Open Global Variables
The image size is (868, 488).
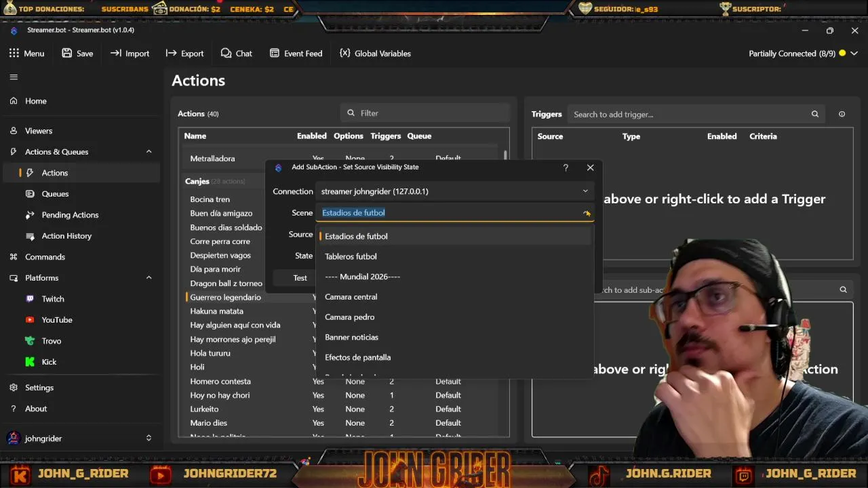(375, 54)
